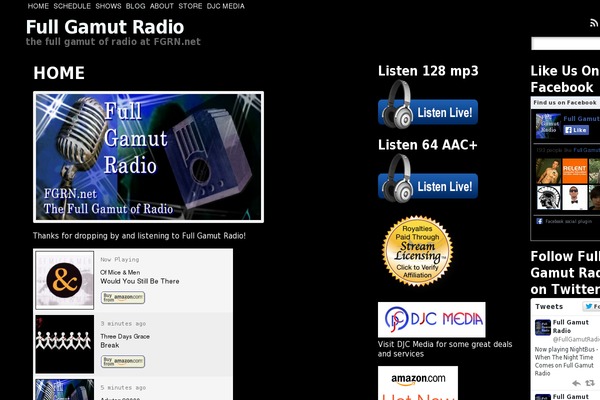Open the DJC Media logo banner

[x=432, y=320]
